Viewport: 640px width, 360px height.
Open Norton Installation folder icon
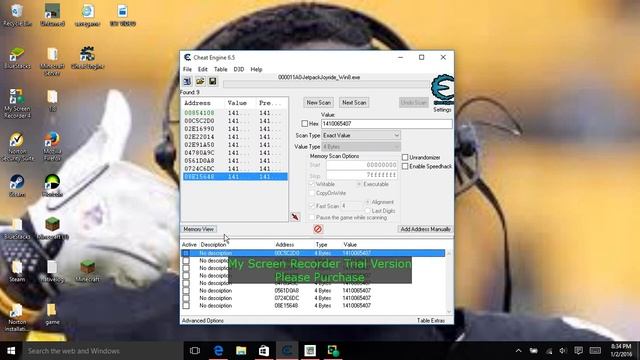tap(17, 318)
